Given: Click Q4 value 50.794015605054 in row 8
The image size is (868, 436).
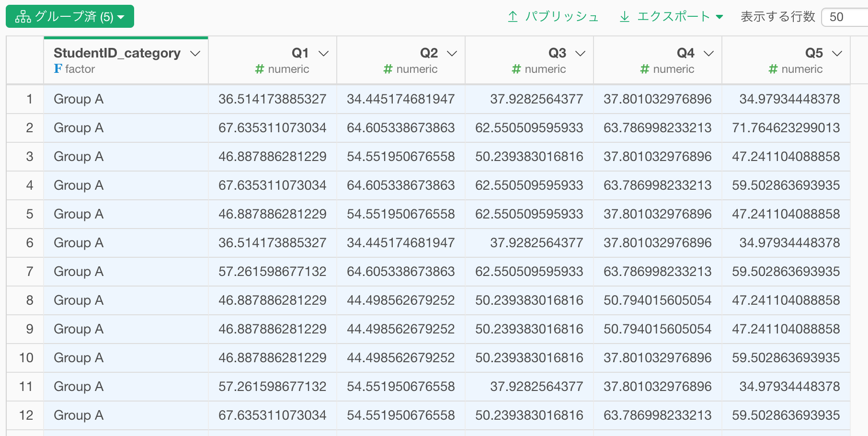Looking at the screenshot, I should [x=658, y=300].
